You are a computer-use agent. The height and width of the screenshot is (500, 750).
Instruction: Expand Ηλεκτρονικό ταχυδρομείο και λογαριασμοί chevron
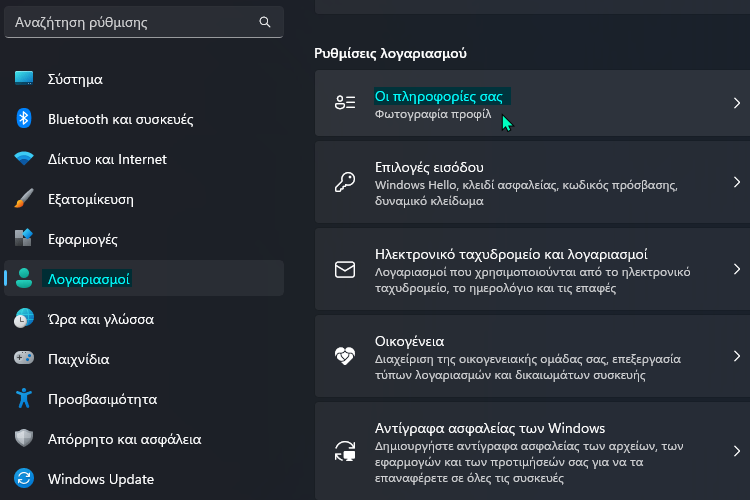click(737, 269)
